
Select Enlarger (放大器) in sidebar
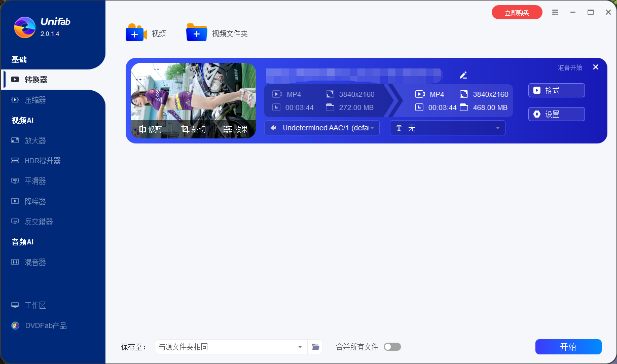35,140
